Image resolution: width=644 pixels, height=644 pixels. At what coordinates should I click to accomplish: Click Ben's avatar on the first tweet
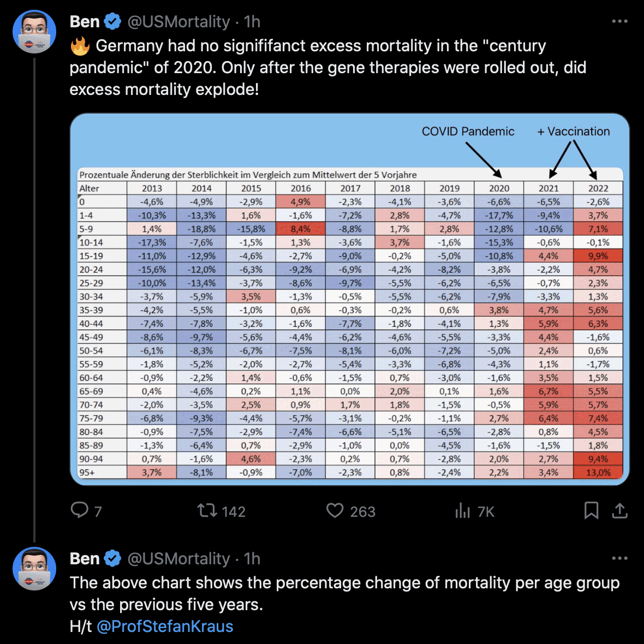click(x=34, y=31)
